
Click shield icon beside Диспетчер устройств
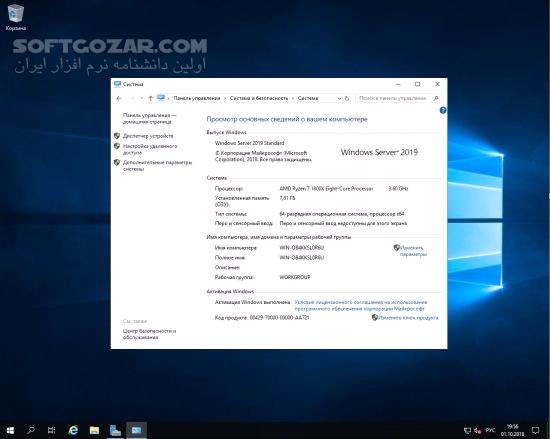[x=117, y=135]
